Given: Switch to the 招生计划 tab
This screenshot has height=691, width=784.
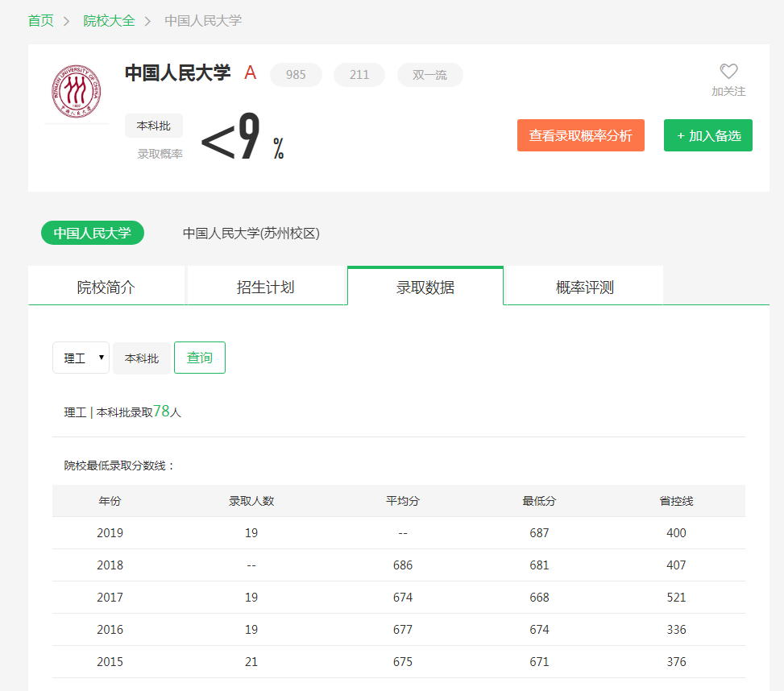Looking at the screenshot, I should tap(266, 285).
